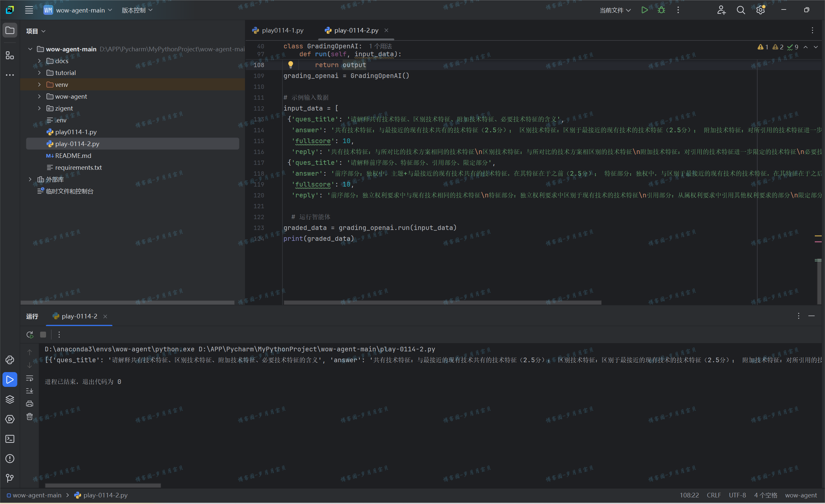Image resolution: width=825 pixels, height=504 pixels.
Task: Open the main hamburger menu
Action: 29,10
